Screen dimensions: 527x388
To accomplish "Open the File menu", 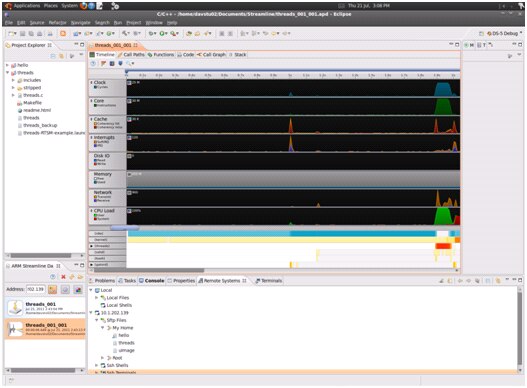I will click(x=9, y=23).
